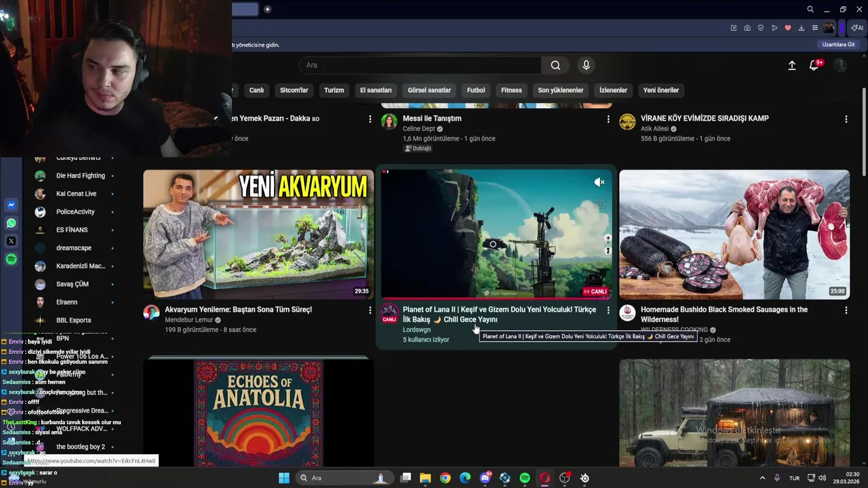
Task: Open options menu for Planet of Lana II video
Action: pos(608,310)
